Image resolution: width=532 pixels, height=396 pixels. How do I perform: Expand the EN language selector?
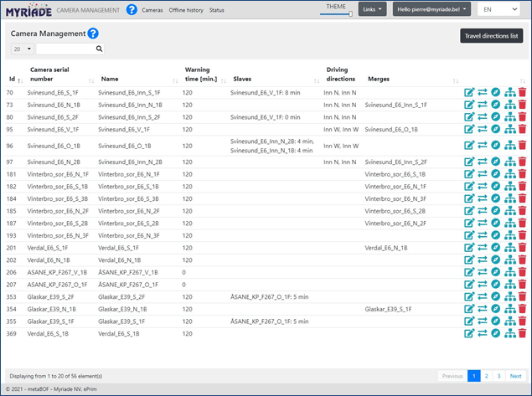click(x=498, y=9)
